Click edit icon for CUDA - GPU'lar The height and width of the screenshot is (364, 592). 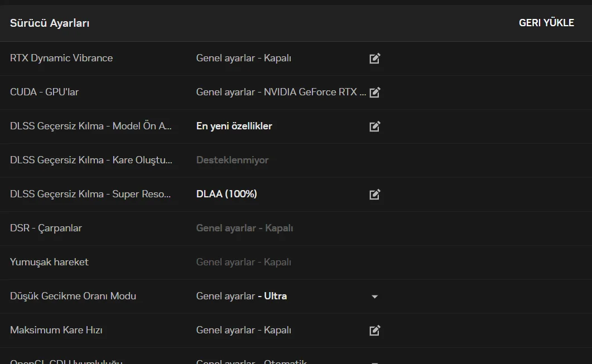pos(374,93)
